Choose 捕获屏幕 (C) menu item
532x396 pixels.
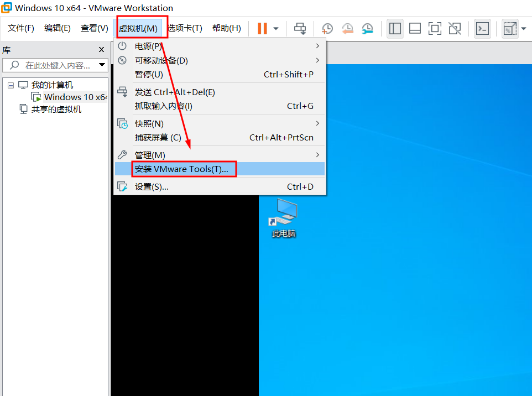click(x=220, y=137)
